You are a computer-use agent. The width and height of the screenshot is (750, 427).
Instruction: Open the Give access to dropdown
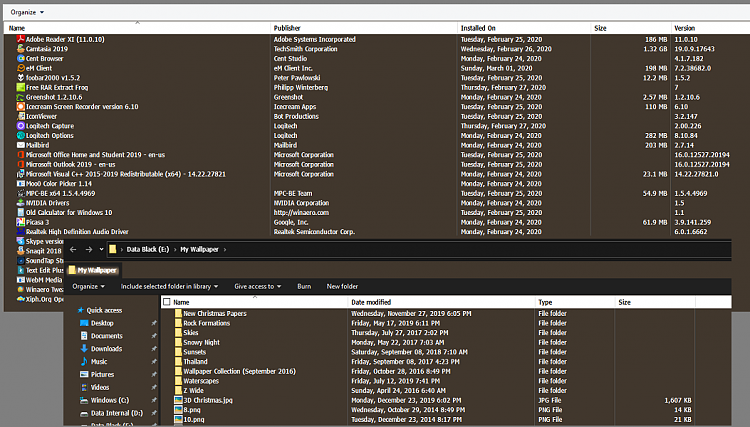(x=257, y=286)
